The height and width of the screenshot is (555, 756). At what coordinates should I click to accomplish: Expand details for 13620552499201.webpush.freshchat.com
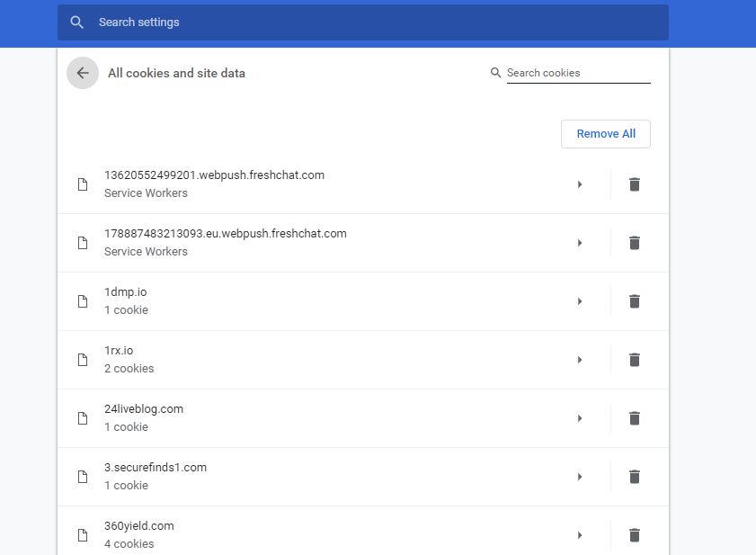580,184
